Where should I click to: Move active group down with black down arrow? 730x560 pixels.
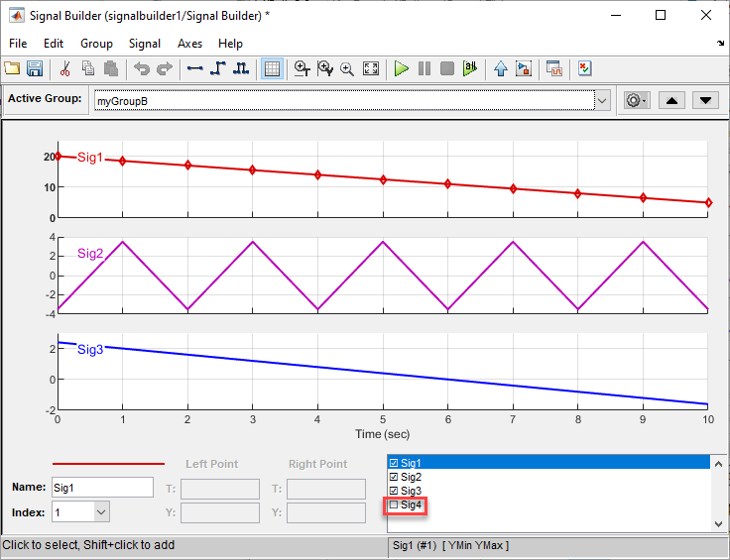coord(705,100)
